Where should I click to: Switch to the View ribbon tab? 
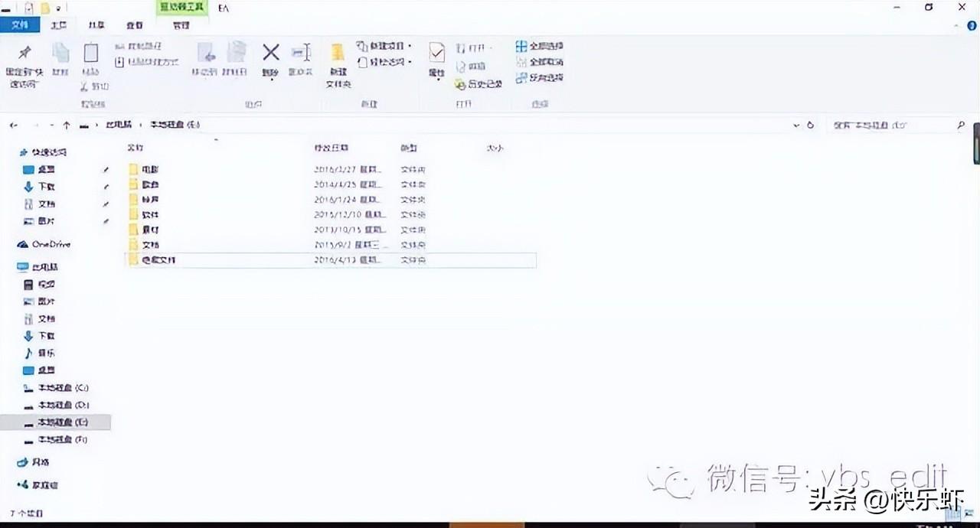[x=134, y=25]
